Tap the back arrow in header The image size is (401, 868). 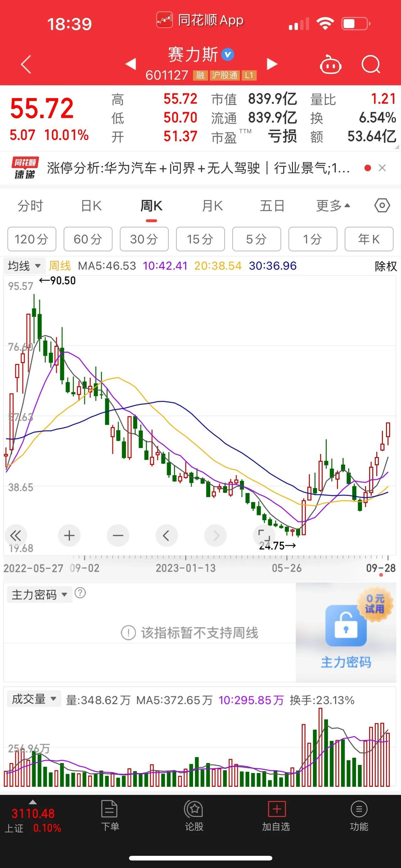[x=26, y=64]
